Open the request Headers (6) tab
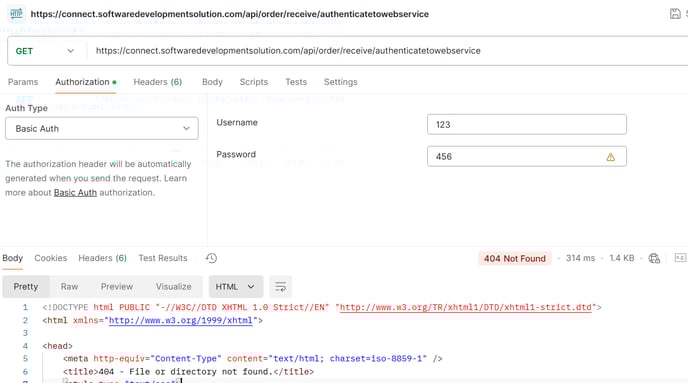 point(158,82)
